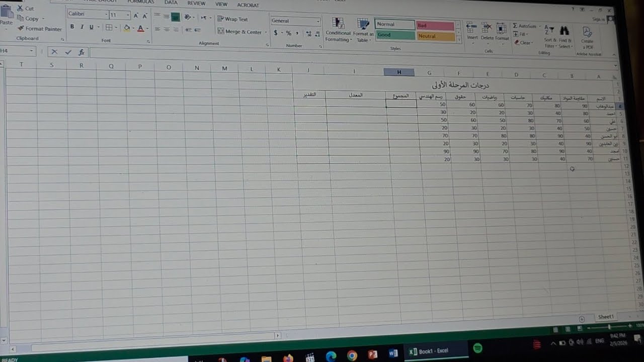The height and width of the screenshot is (362, 644).
Task: Apply the Borders grid icon
Action: point(109,27)
